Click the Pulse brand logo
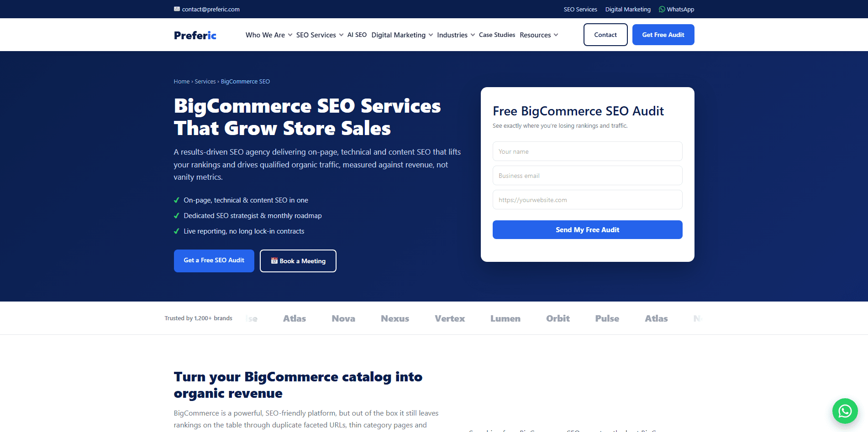Viewport: 868px width, 432px height. click(607, 318)
